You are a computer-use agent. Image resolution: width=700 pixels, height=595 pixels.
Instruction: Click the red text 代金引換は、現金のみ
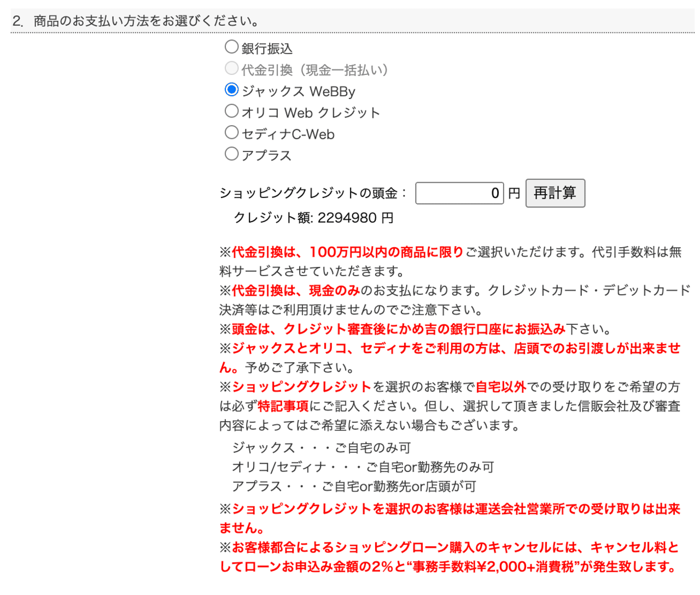point(296,290)
